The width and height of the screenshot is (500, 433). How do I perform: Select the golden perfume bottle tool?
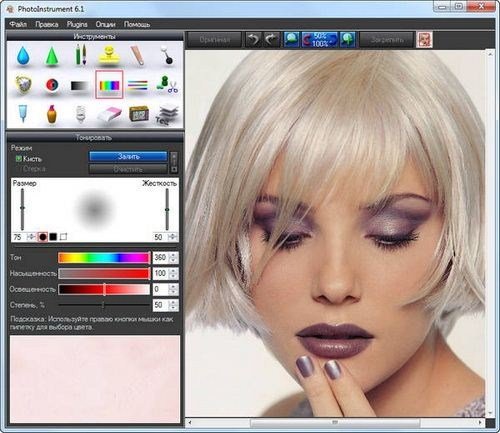(x=52, y=114)
